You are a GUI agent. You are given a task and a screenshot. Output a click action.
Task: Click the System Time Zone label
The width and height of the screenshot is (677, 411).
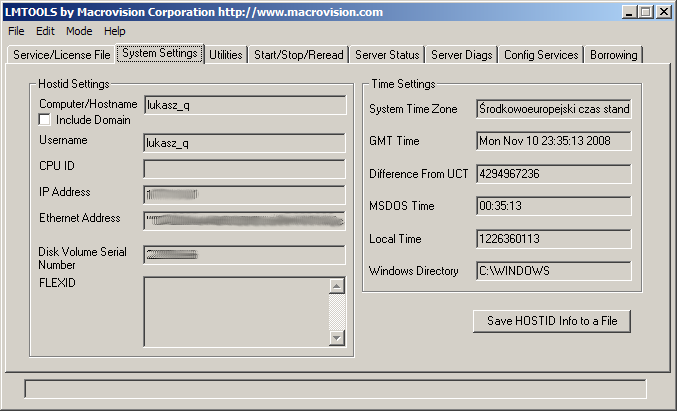coord(413,109)
